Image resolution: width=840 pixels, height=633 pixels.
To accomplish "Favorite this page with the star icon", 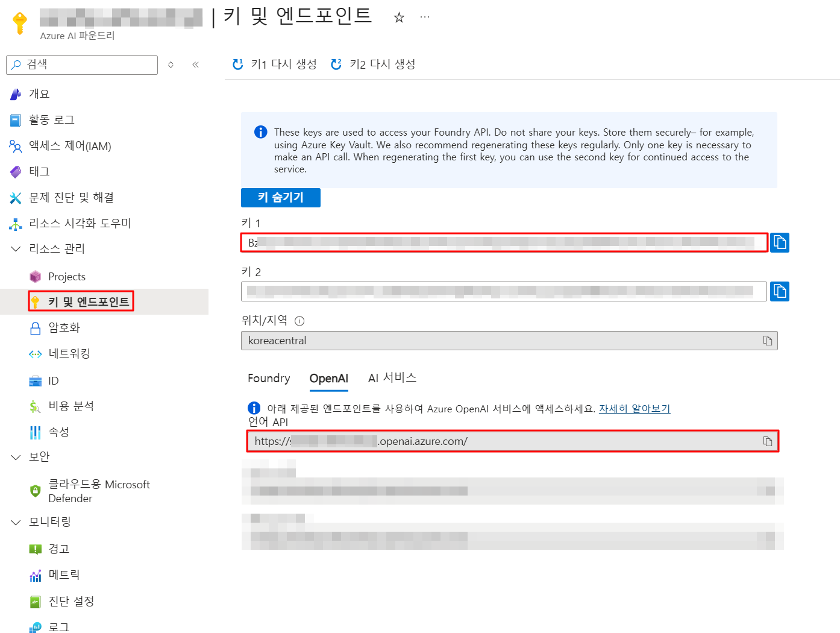I will coord(399,17).
